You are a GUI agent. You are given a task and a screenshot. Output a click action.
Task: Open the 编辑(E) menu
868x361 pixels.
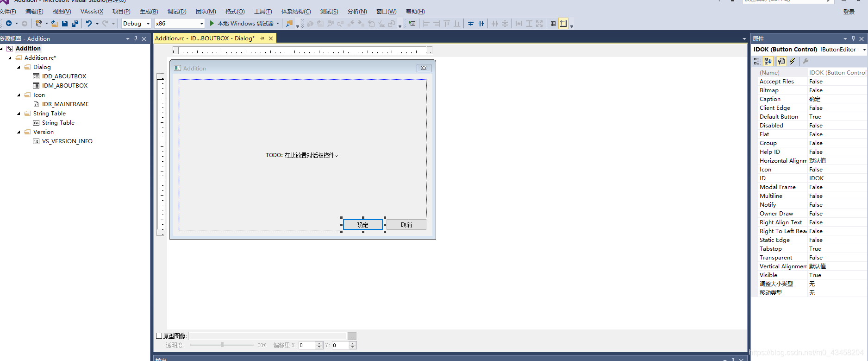34,12
